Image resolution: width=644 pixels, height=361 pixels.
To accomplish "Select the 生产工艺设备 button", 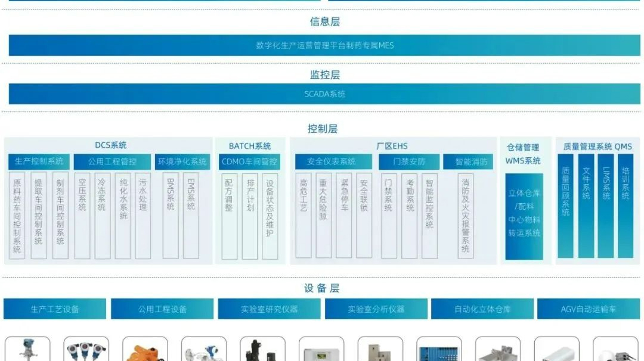I will [55, 309].
